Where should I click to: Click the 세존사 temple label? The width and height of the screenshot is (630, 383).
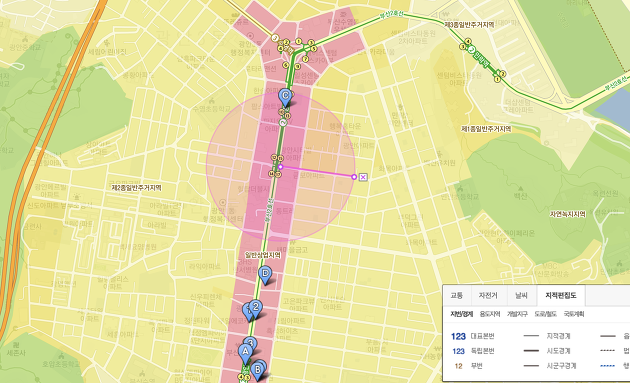point(16,353)
